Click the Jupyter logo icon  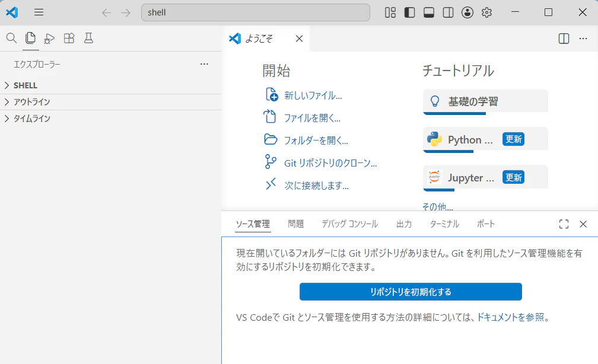click(x=434, y=177)
